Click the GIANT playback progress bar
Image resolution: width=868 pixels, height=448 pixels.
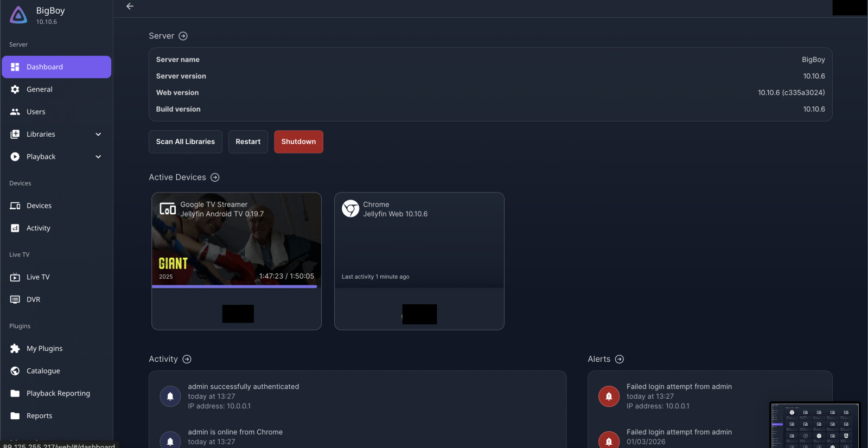[234, 286]
